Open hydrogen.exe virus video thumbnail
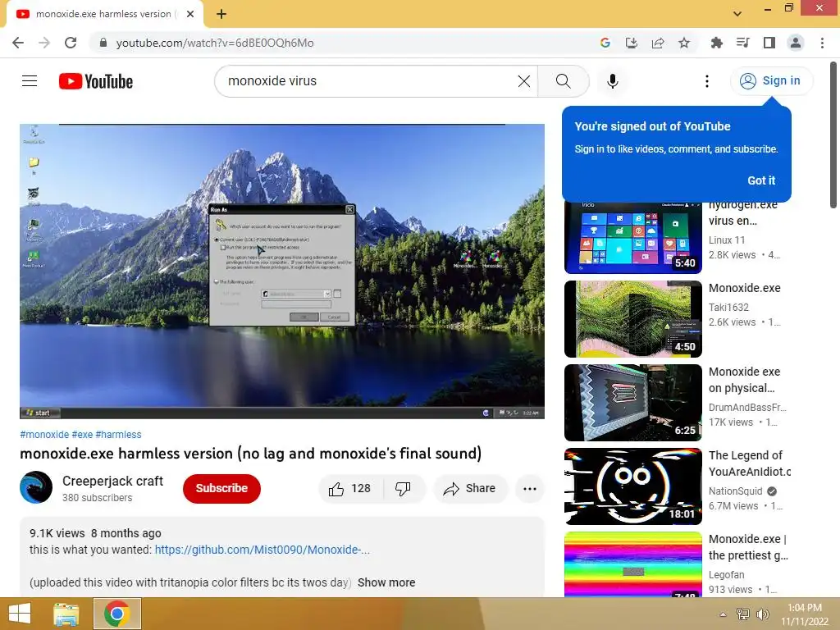 [633, 238]
